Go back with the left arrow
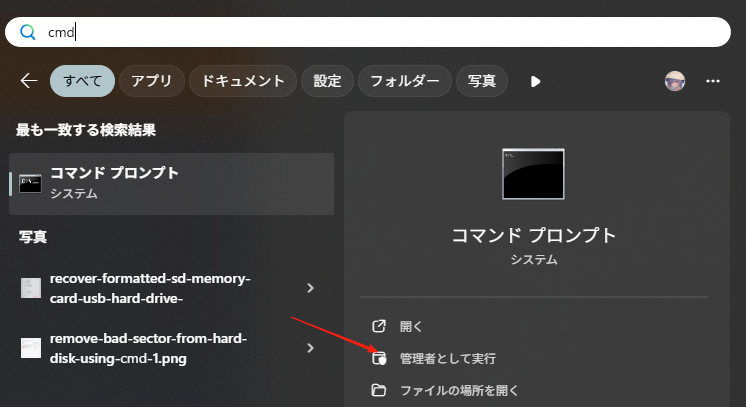The image size is (746, 407). pos(29,81)
